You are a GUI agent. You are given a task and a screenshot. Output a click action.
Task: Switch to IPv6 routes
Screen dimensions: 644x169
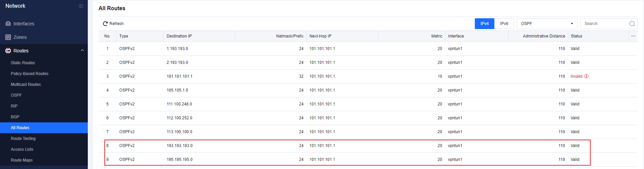tap(504, 24)
